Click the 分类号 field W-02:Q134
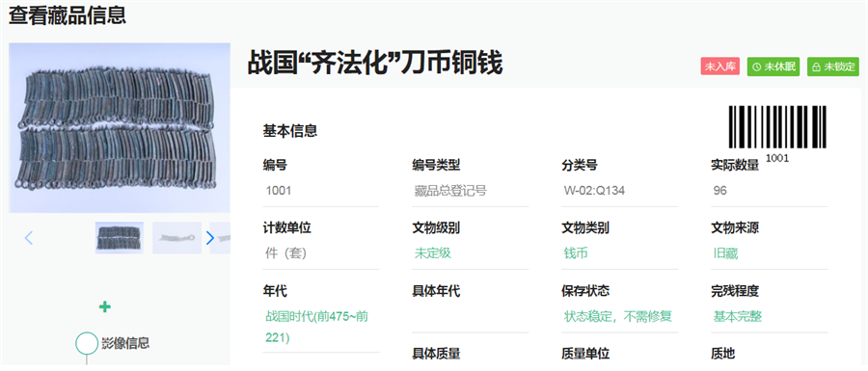The height and width of the screenshot is (371, 868). pos(620,192)
